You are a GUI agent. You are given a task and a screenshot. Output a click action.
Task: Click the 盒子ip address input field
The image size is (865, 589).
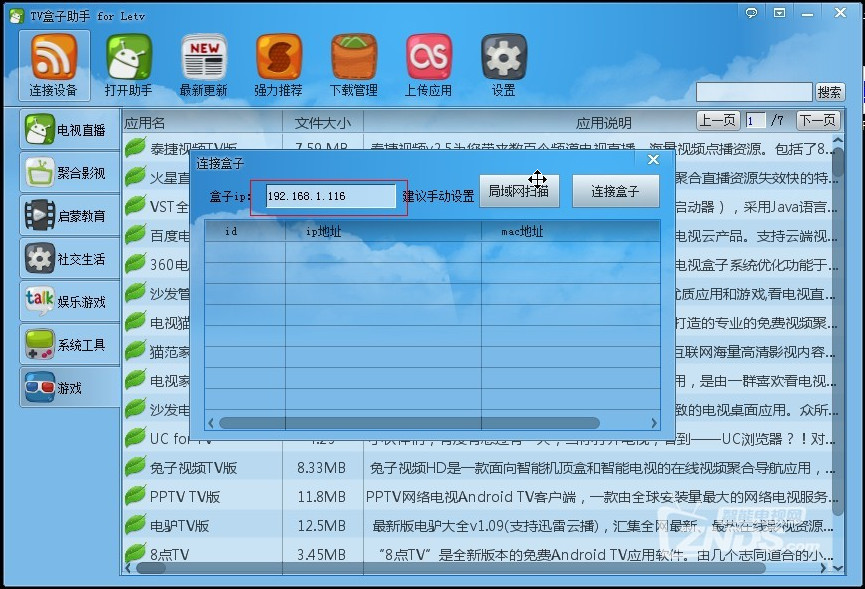tap(330, 196)
